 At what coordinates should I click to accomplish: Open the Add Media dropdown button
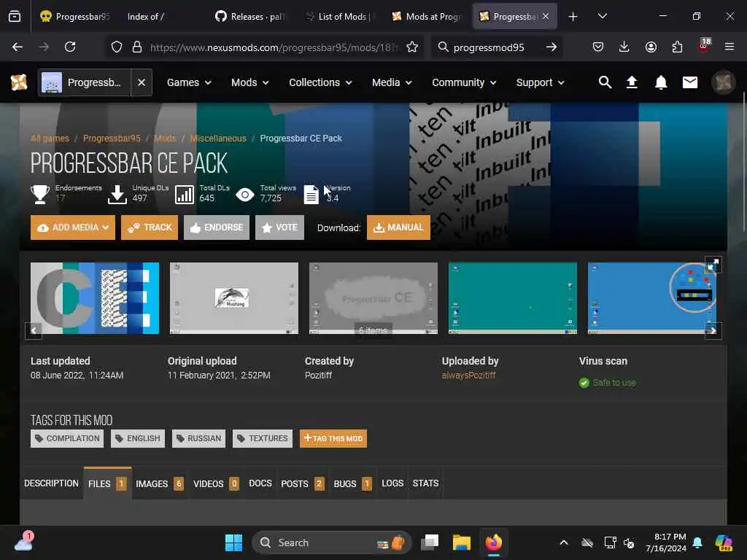click(x=73, y=227)
